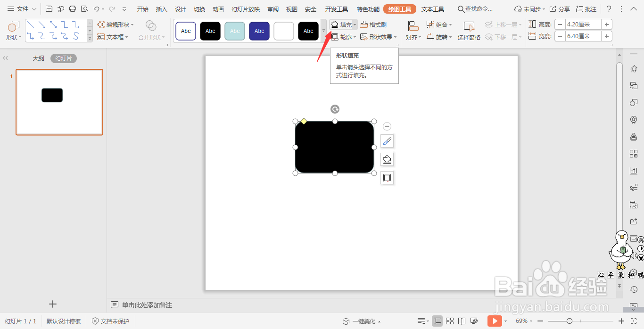The image size is (644, 329).
Task: Select white Abc style with blue outline
Action: pos(186,31)
